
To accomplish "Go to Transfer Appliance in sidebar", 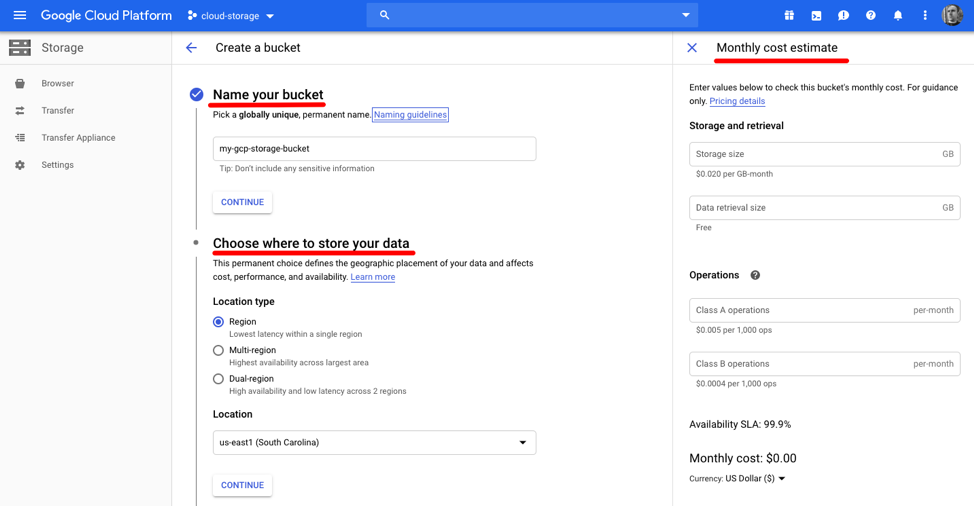I will tap(78, 138).
